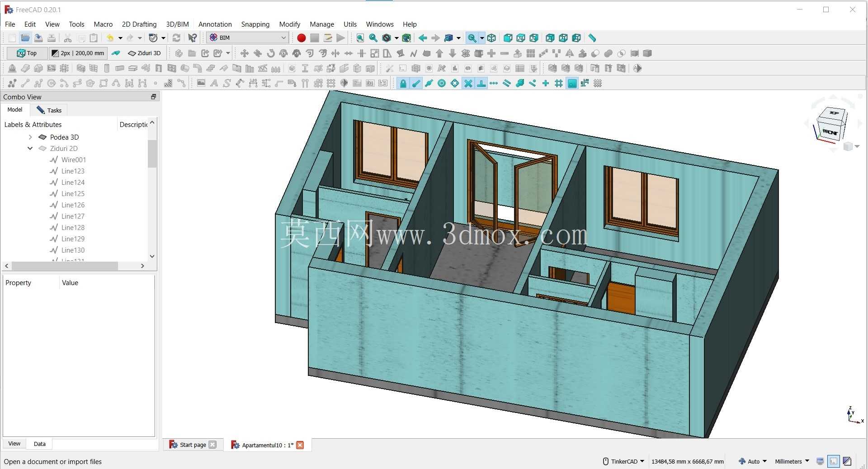
Task: Click the Measure distance ruler icon
Action: 592,38
